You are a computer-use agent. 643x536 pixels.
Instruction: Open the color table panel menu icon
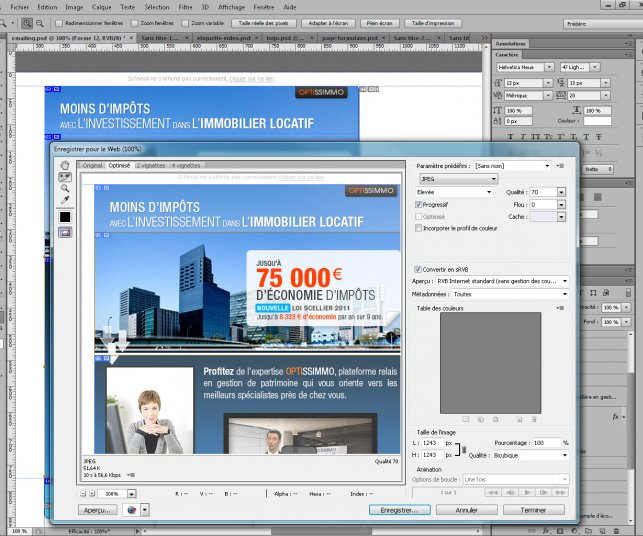(560, 308)
